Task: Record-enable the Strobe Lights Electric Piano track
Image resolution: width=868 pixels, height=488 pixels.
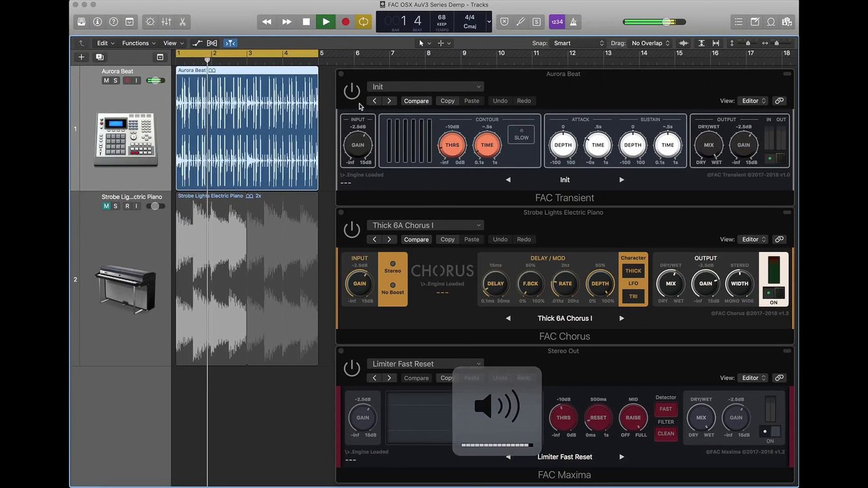Action: coord(126,206)
